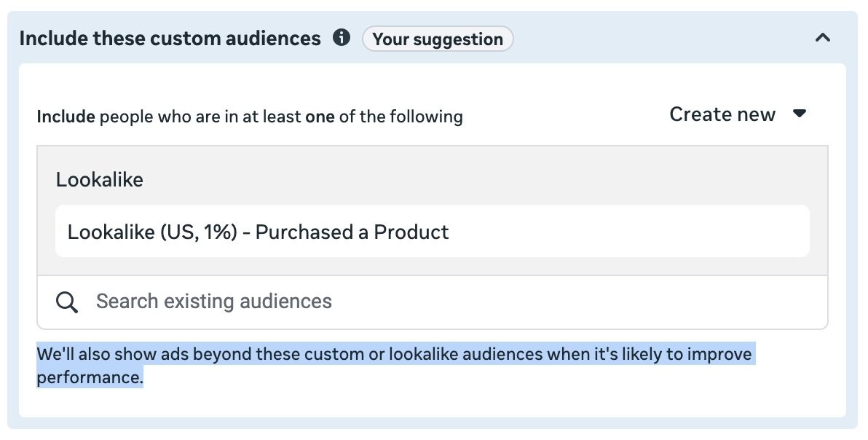
Task: Click the bold Include word in instructions
Action: pyautogui.click(x=66, y=117)
